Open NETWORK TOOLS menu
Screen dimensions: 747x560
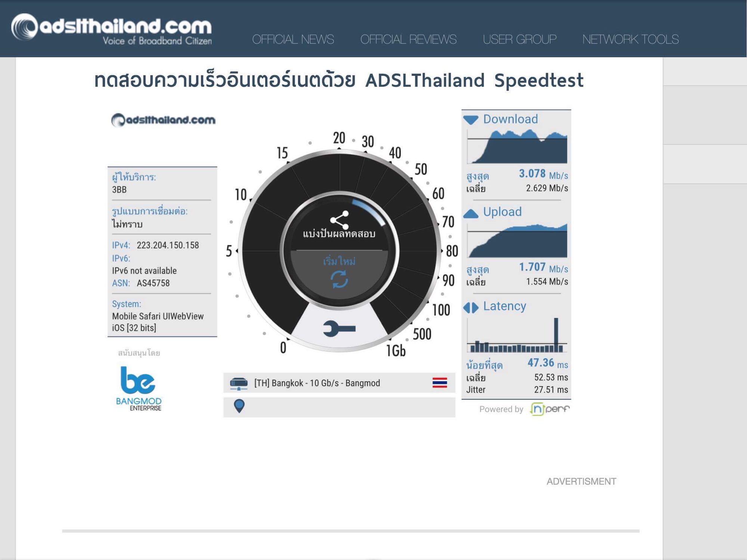630,39
